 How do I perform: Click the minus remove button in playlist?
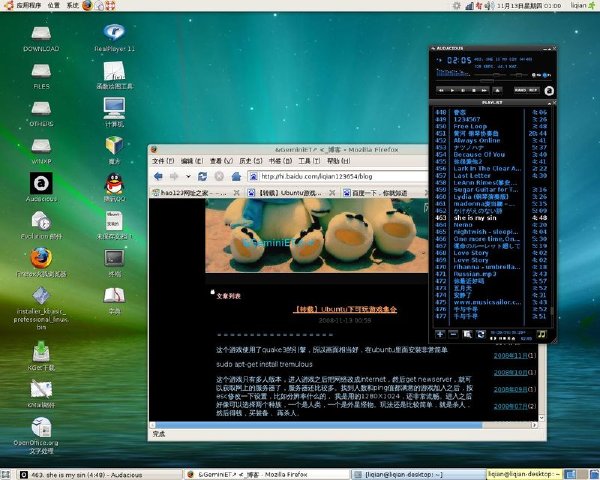pos(453,335)
